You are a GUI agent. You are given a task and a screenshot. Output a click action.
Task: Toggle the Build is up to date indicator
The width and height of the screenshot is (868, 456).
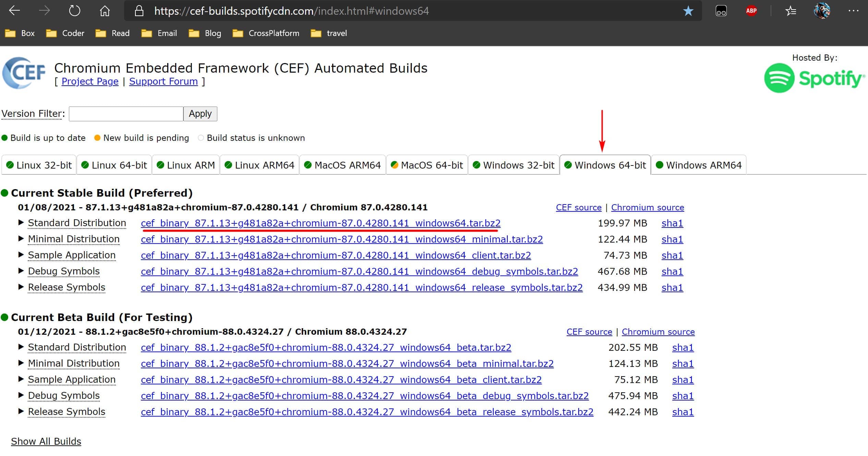point(5,138)
